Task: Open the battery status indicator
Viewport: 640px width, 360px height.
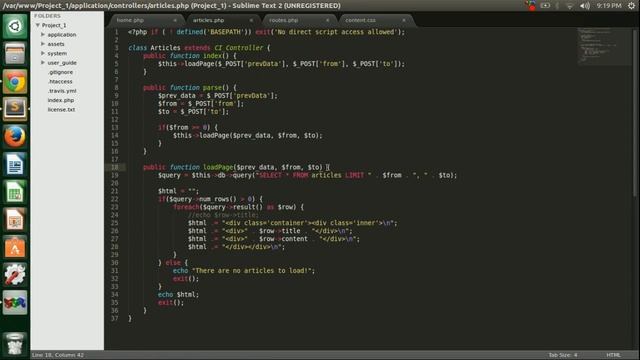Action: [x=545, y=6]
